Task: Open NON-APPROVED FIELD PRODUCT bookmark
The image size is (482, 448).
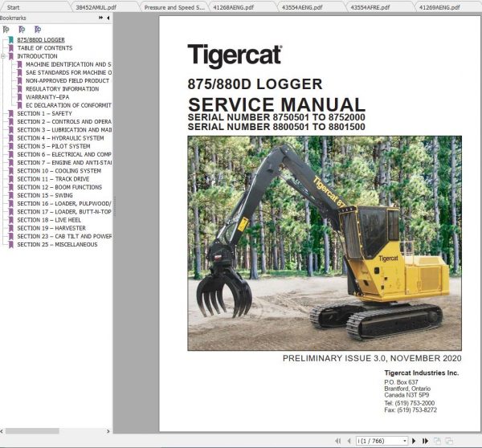Action: tap(67, 81)
